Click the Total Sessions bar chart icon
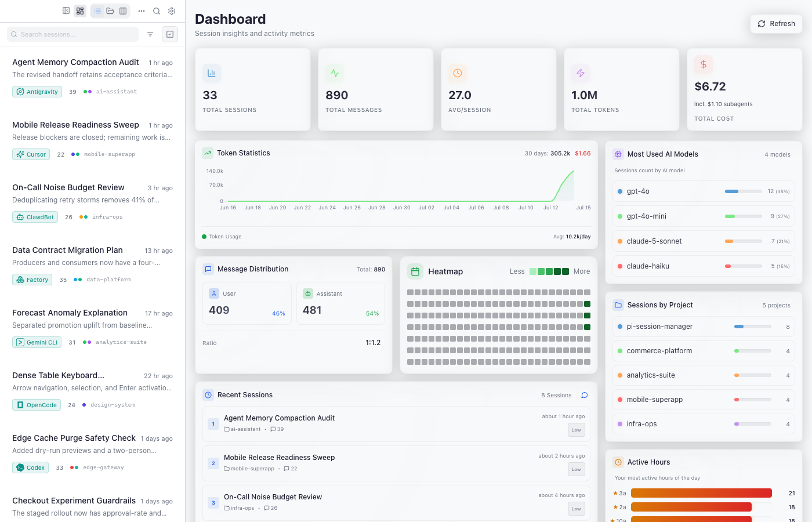This screenshot has width=812, height=522. tap(212, 73)
